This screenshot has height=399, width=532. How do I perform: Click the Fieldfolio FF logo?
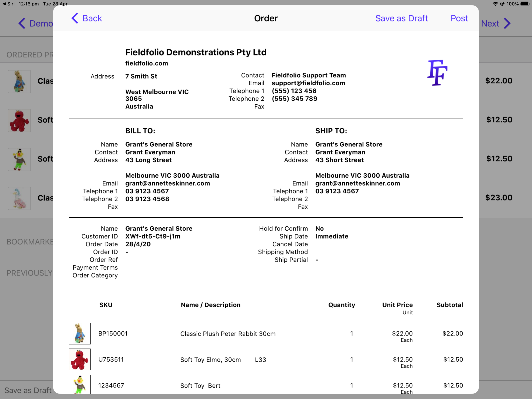437,72
